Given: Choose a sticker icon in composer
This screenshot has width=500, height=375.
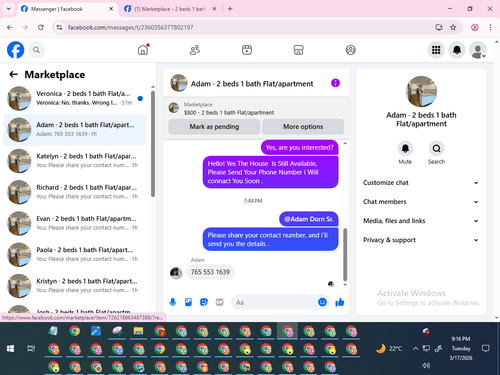Looking at the screenshot, I should 204,302.
